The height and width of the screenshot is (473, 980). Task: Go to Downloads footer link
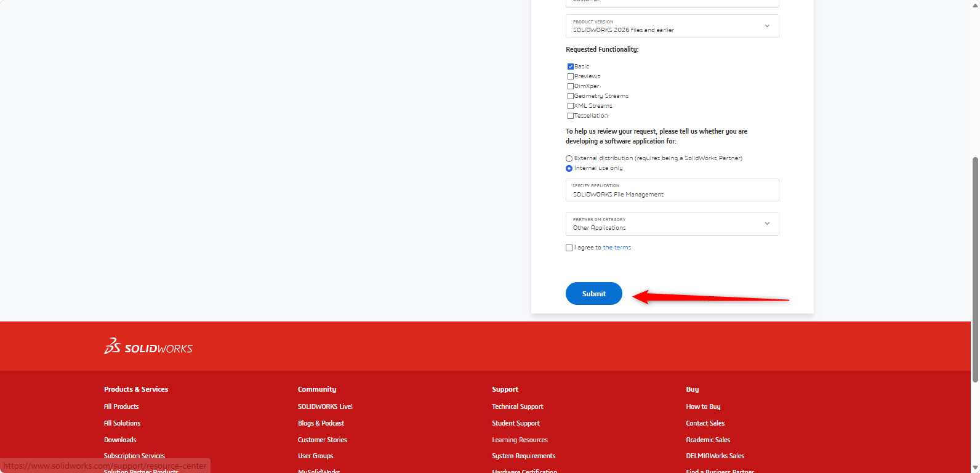(x=120, y=440)
